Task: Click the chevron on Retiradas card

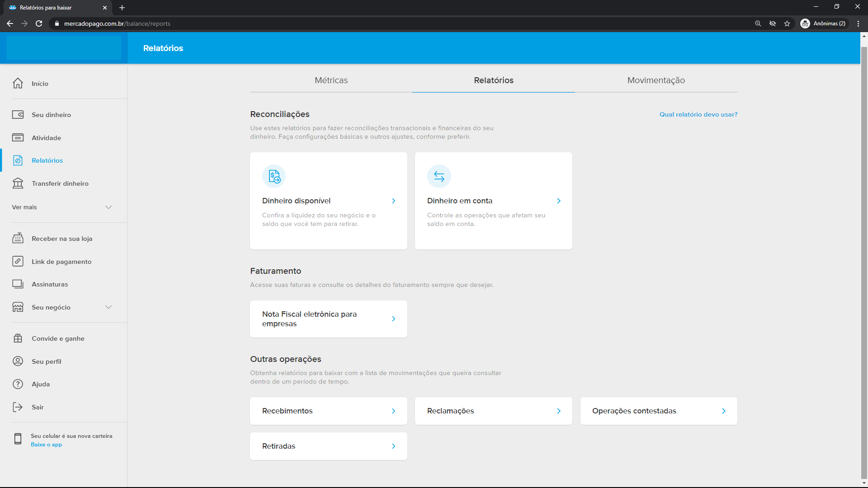Action: (394, 446)
